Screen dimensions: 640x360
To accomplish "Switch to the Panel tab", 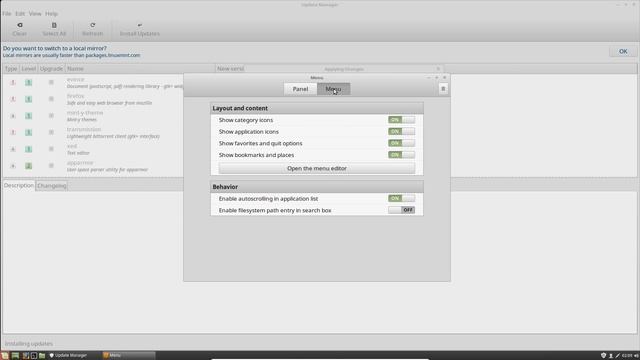I will [300, 89].
